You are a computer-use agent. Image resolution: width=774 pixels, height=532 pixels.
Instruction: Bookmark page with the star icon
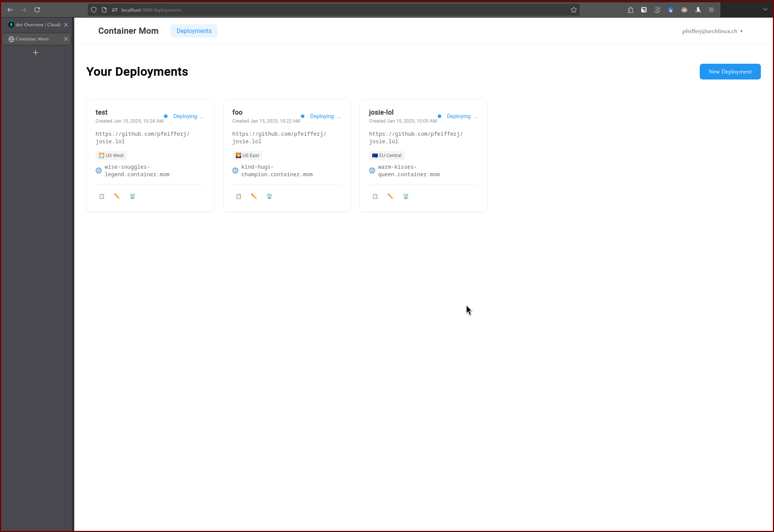click(573, 10)
